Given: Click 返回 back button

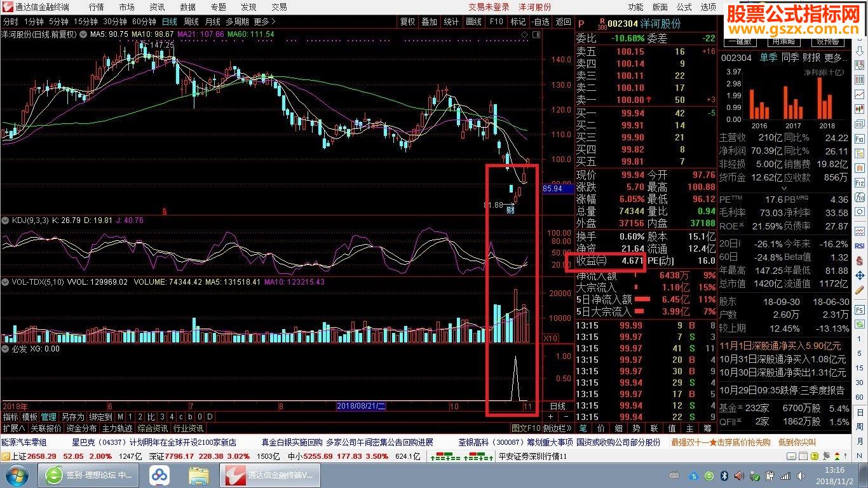Looking at the screenshot, I should pos(564,22).
